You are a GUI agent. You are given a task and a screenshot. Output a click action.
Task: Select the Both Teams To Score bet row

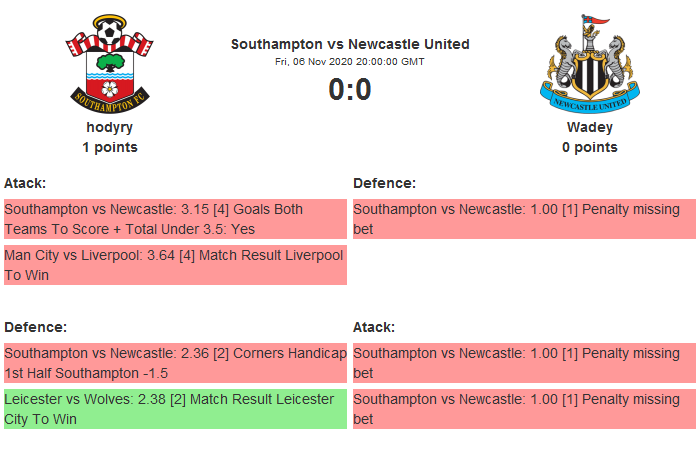pyautogui.click(x=174, y=219)
